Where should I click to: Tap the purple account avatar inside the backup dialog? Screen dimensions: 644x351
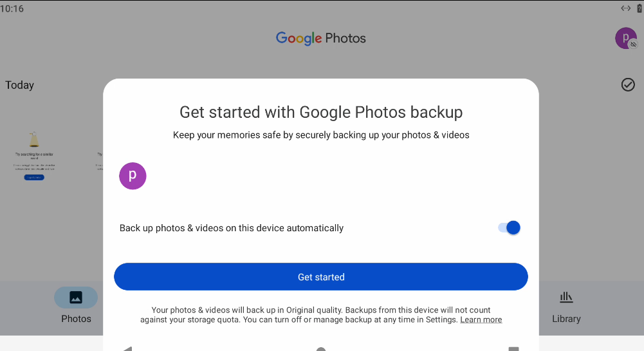click(x=133, y=176)
